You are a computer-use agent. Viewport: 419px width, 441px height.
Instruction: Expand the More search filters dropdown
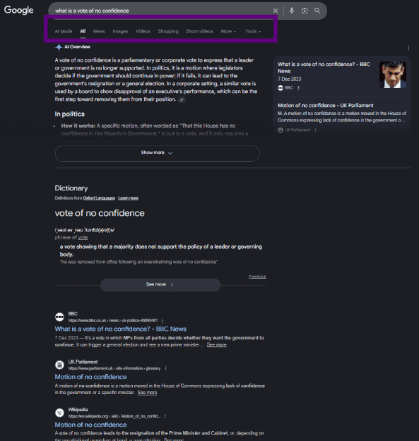228,31
